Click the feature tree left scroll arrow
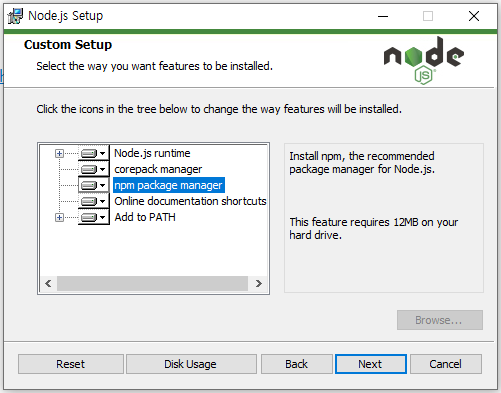The width and height of the screenshot is (501, 393). [48, 284]
